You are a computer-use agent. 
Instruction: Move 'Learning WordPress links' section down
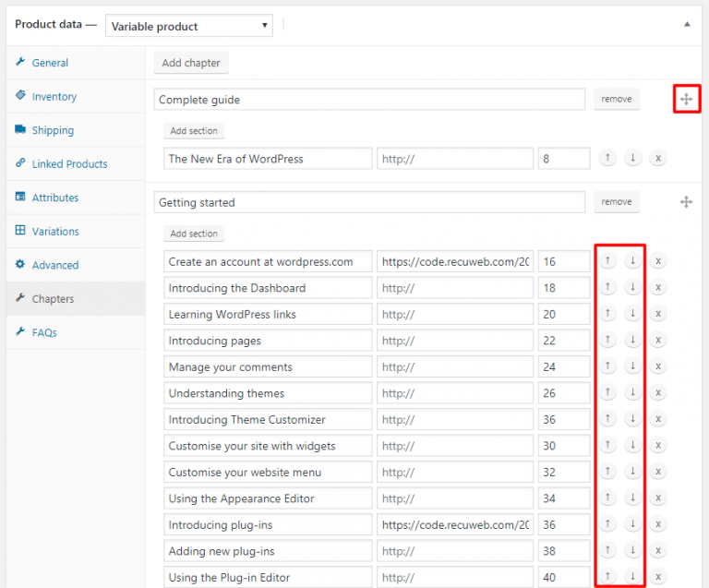632,314
